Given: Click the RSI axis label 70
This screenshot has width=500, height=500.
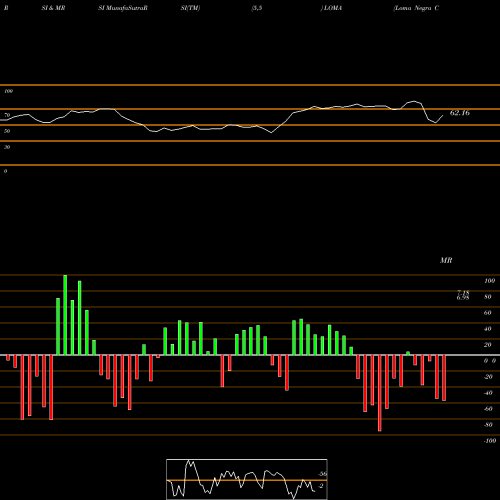Looking at the screenshot, I should (x=7, y=115).
